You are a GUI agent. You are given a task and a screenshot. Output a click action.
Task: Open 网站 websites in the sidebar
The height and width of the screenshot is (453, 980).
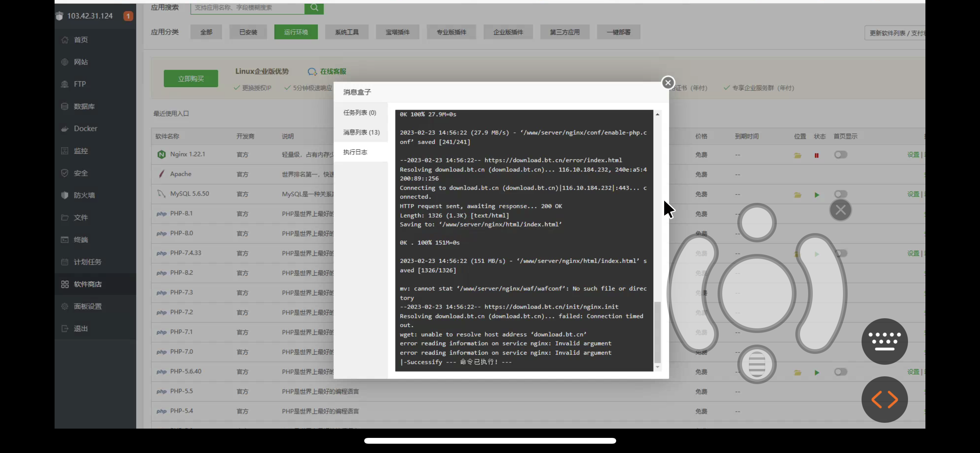[x=95, y=62]
